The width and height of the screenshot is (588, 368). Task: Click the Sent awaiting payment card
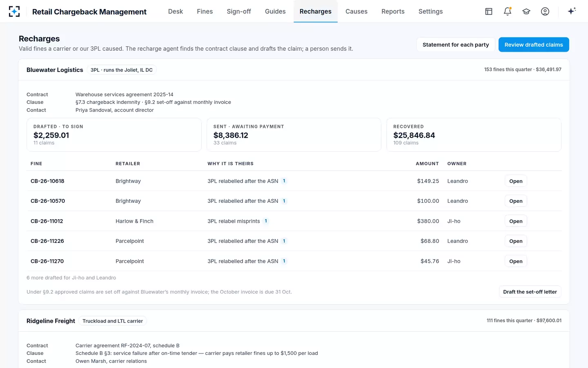coord(294,135)
